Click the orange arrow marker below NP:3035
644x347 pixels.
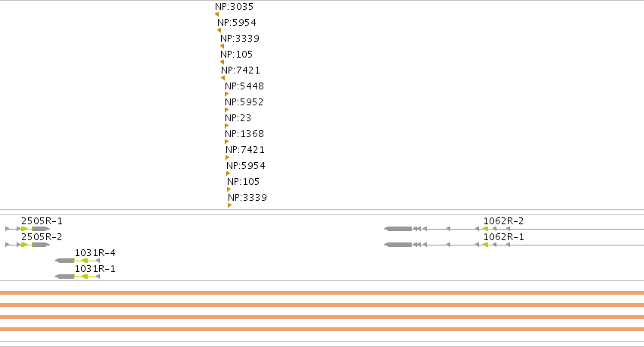217,14
